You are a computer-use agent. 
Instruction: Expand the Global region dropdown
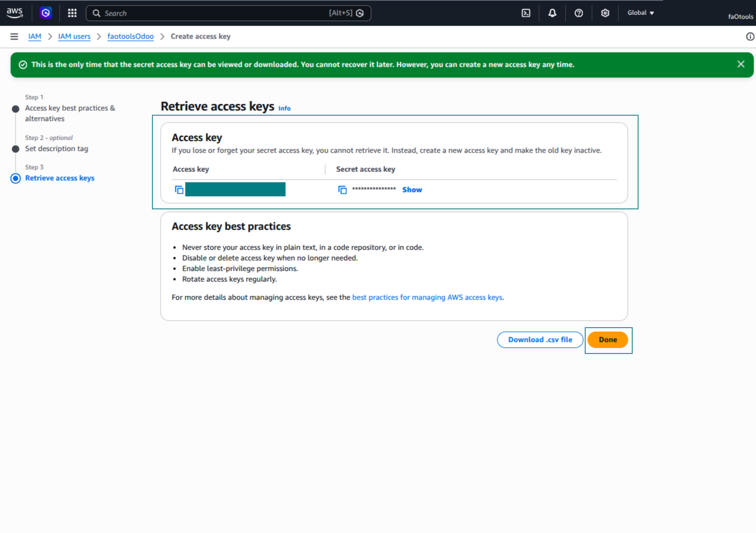(x=641, y=13)
